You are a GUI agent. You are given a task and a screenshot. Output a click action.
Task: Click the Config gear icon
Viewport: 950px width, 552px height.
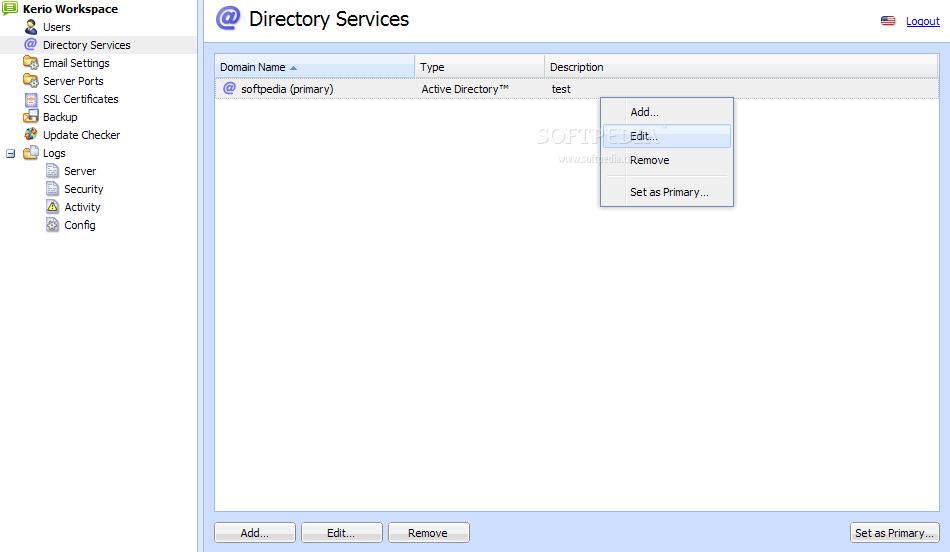coord(53,225)
